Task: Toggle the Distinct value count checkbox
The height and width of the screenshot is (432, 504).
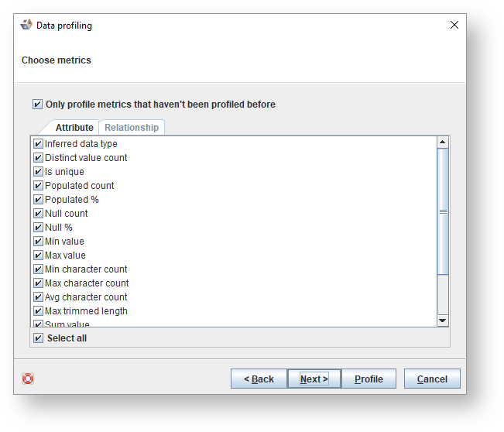Action: click(38, 158)
